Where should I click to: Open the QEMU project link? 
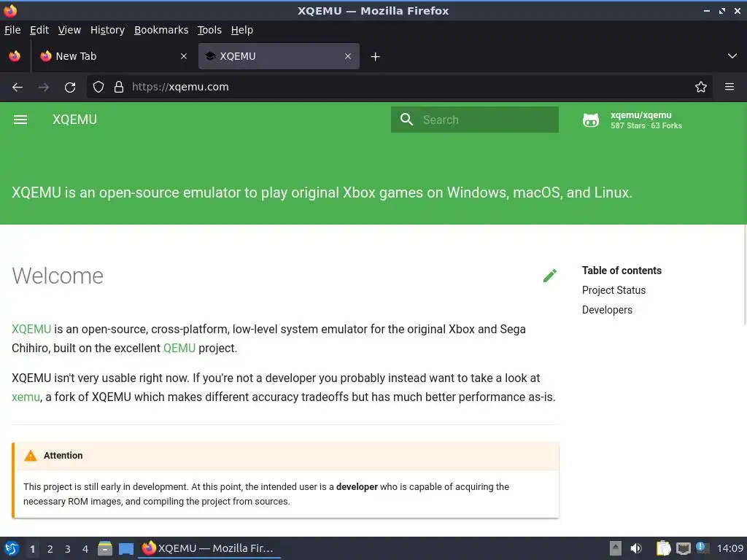click(x=179, y=348)
